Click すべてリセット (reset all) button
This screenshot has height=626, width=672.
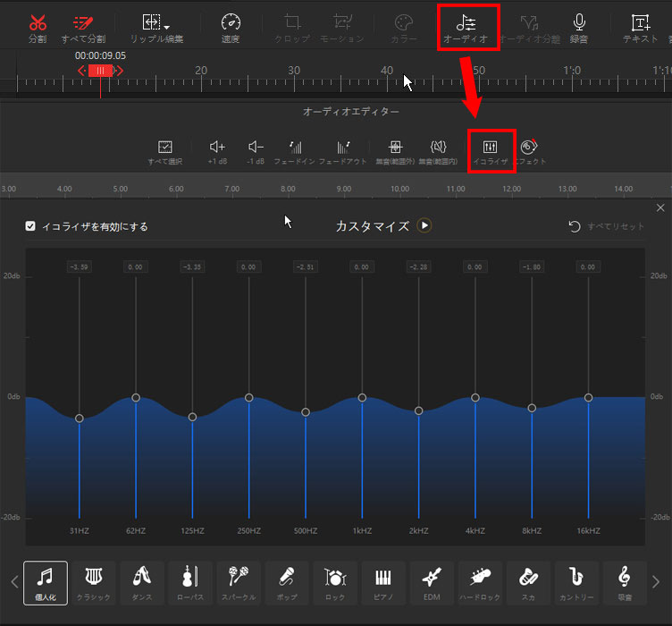click(x=606, y=226)
